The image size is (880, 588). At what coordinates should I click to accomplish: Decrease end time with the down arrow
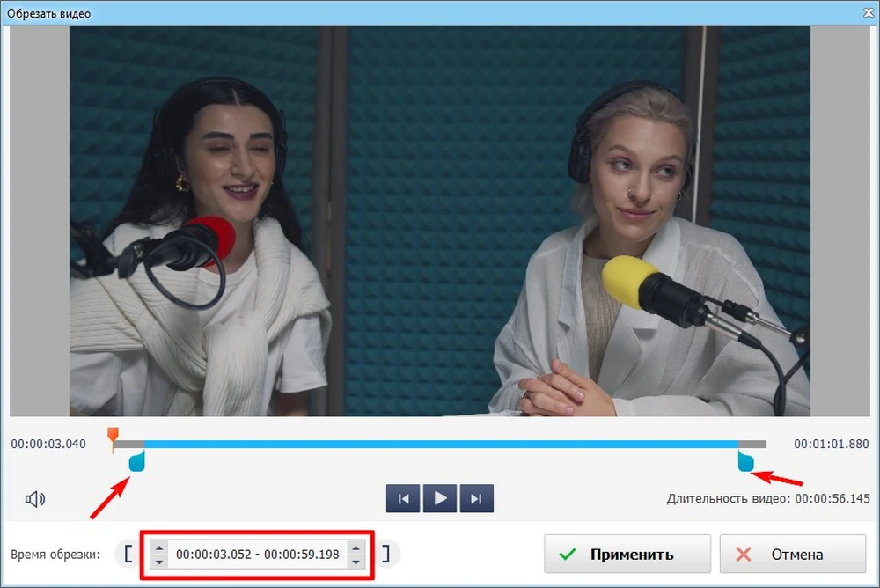click(356, 561)
